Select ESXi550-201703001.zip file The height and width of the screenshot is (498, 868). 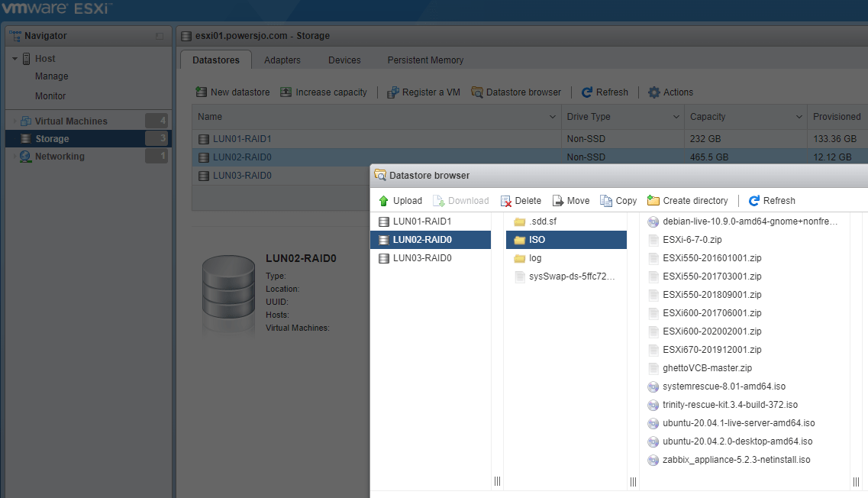pyautogui.click(x=705, y=276)
